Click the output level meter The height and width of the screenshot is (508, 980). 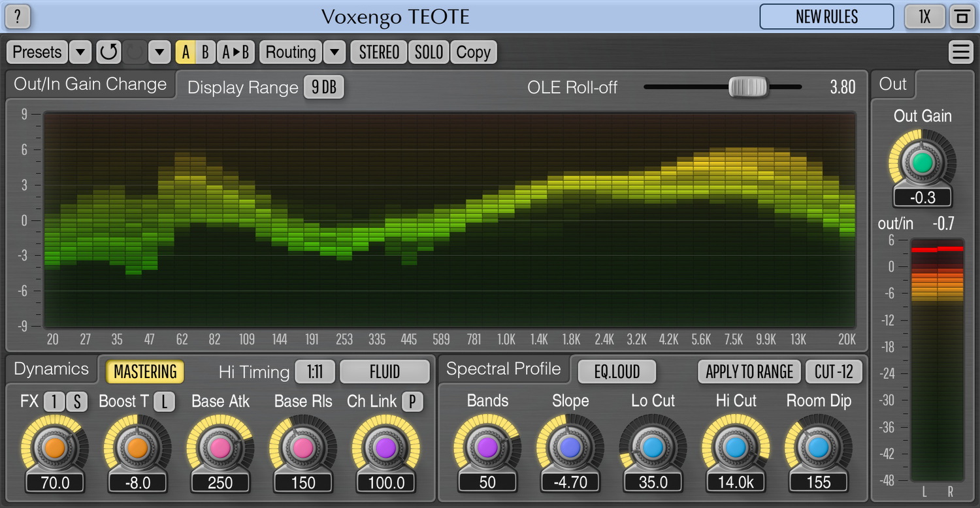(937, 360)
